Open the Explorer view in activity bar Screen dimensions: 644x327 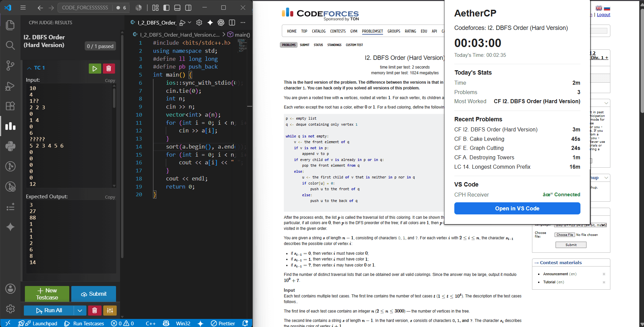pos(10,25)
